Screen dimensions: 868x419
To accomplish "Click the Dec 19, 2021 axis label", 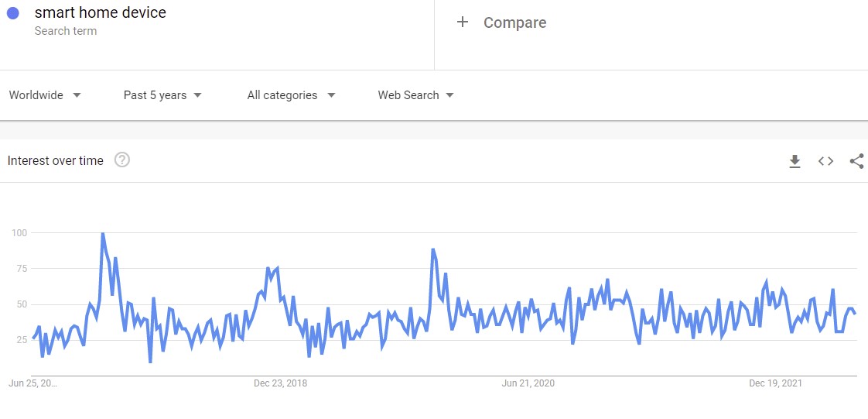I will coord(774,383).
